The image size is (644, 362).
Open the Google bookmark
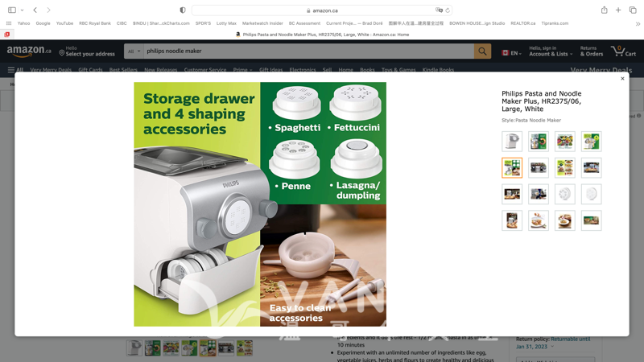pyautogui.click(x=43, y=23)
